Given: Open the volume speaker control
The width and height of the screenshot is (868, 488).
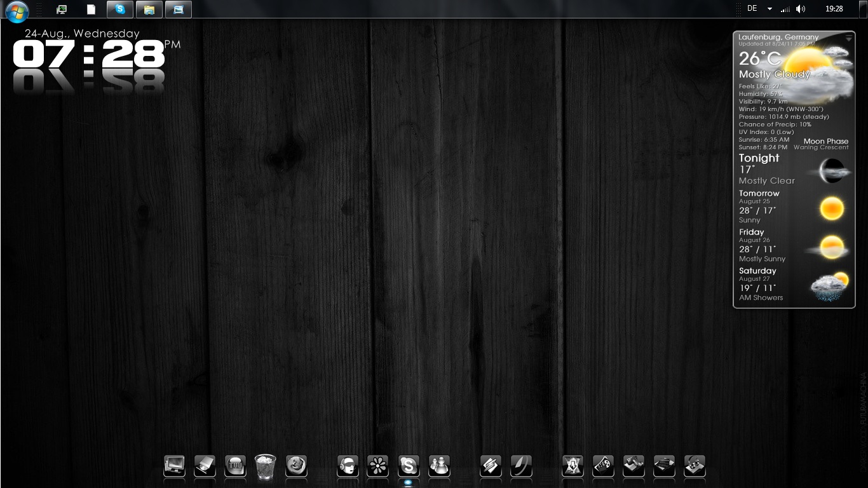Looking at the screenshot, I should (x=801, y=9).
